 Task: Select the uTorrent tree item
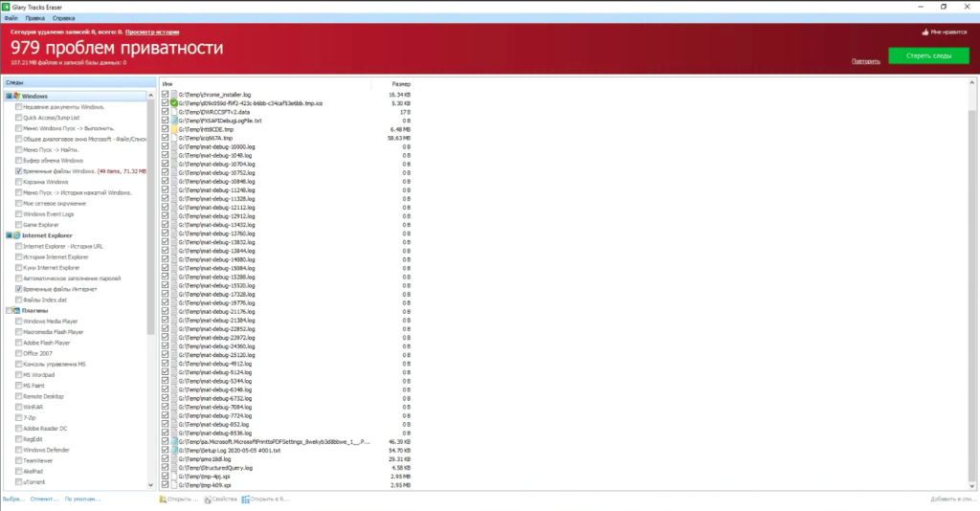(x=33, y=482)
